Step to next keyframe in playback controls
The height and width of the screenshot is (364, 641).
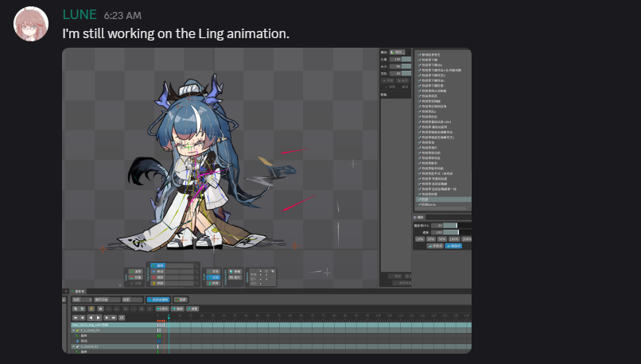[x=107, y=318]
